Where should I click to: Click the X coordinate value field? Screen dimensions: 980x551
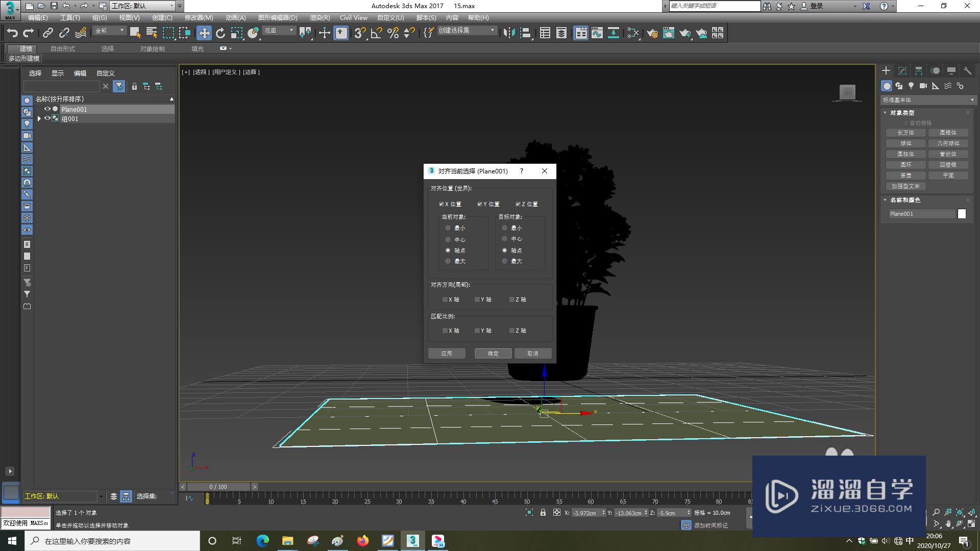586,513
